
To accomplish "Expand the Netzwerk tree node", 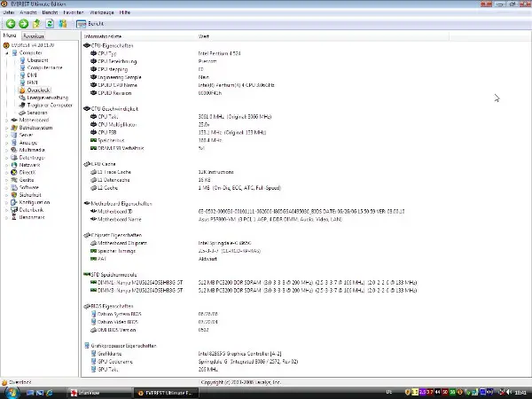I will point(6,165).
